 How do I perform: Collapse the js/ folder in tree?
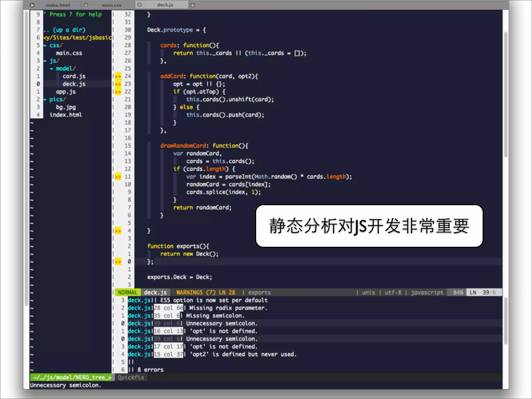pos(45,61)
